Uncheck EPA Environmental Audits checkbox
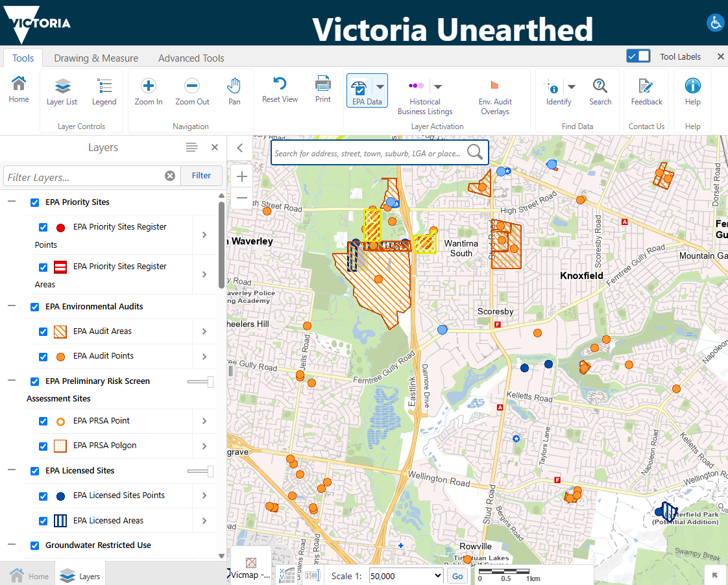 35,307
